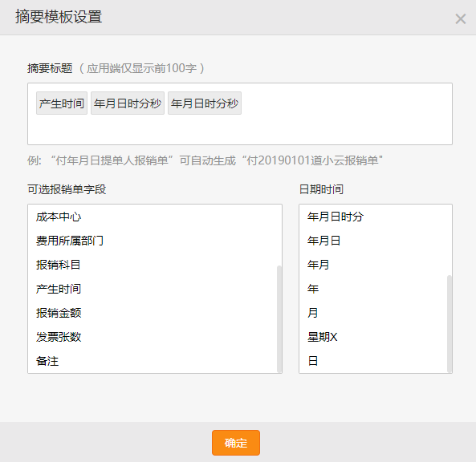Close the 摘要模板设置 dialog
Screen dimensions: 476x462
pos(460,18)
